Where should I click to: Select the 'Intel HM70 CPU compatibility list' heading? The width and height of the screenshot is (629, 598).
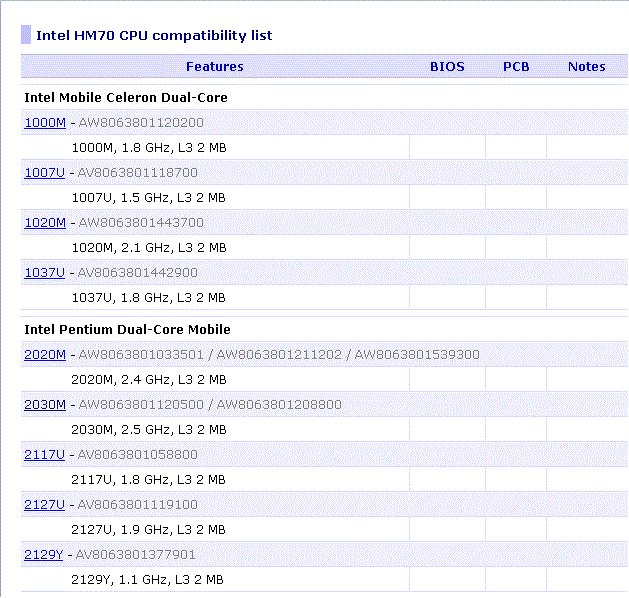click(x=154, y=35)
